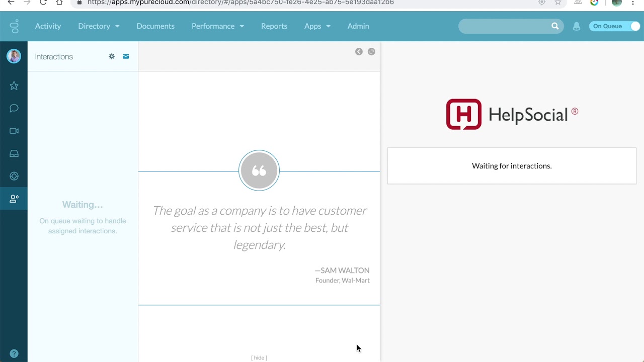Screen dimensions: 644x362
Task: Click the [ hide ] link
Action: [x=259, y=357]
